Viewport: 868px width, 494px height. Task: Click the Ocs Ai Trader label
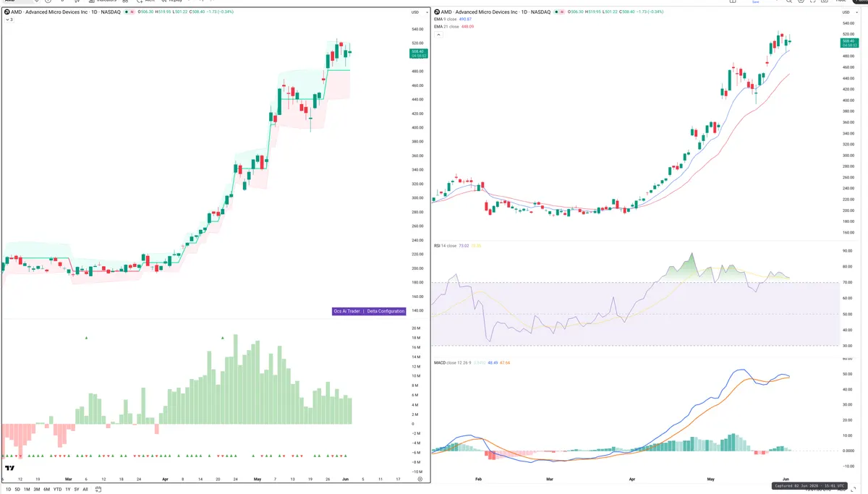point(346,311)
